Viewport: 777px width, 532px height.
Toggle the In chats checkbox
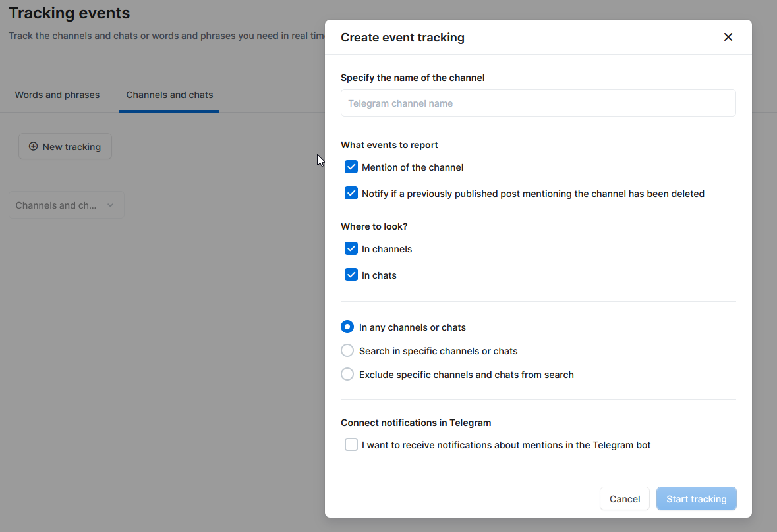(x=351, y=275)
